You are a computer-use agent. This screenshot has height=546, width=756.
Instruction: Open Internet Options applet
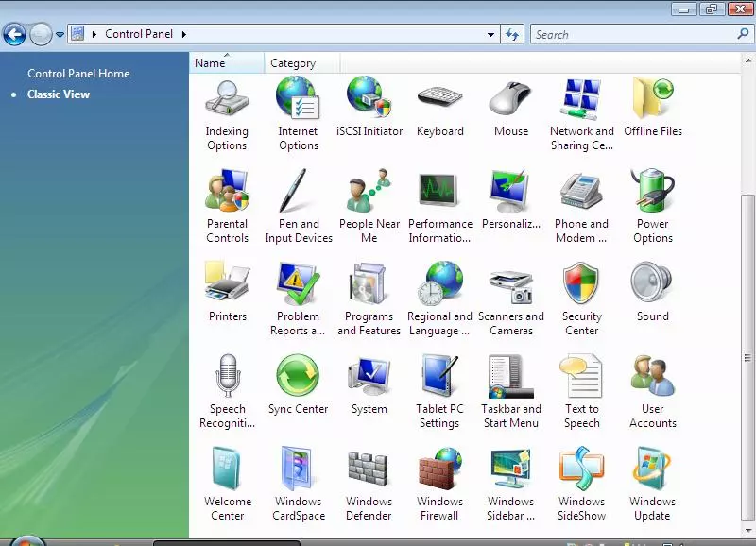[298, 115]
